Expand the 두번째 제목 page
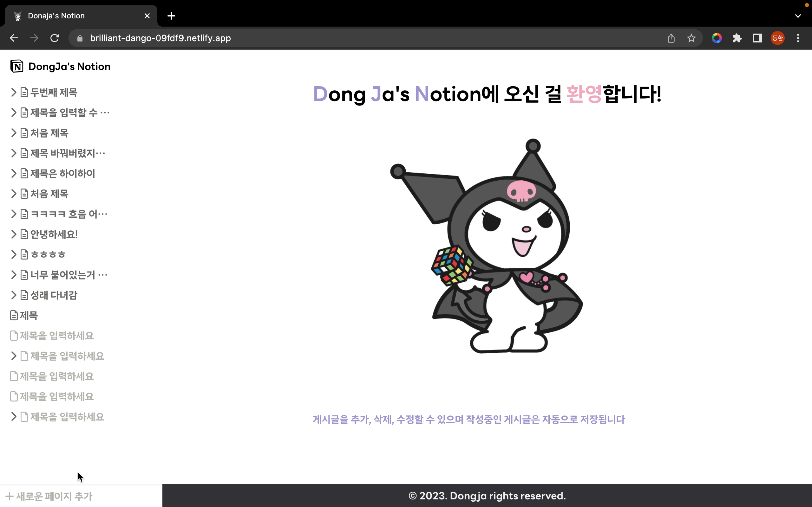This screenshot has height=507, width=812. tap(13, 92)
